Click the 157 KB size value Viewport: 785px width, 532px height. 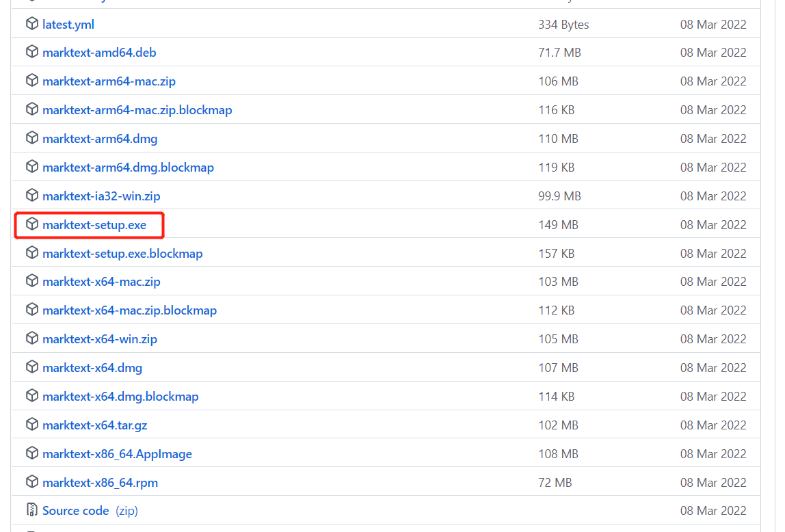[x=556, y=254]
